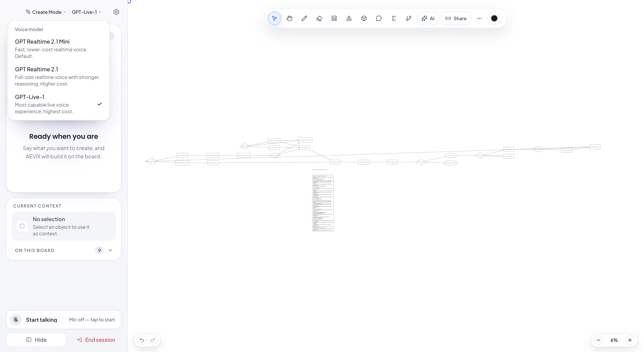Choose the pencil draw tool

coord(304,18)
